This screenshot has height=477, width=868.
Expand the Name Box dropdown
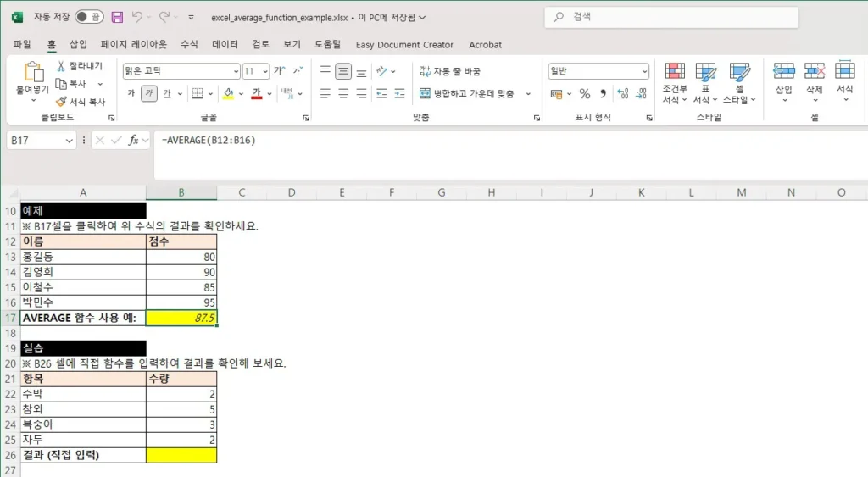pos(69,141)
